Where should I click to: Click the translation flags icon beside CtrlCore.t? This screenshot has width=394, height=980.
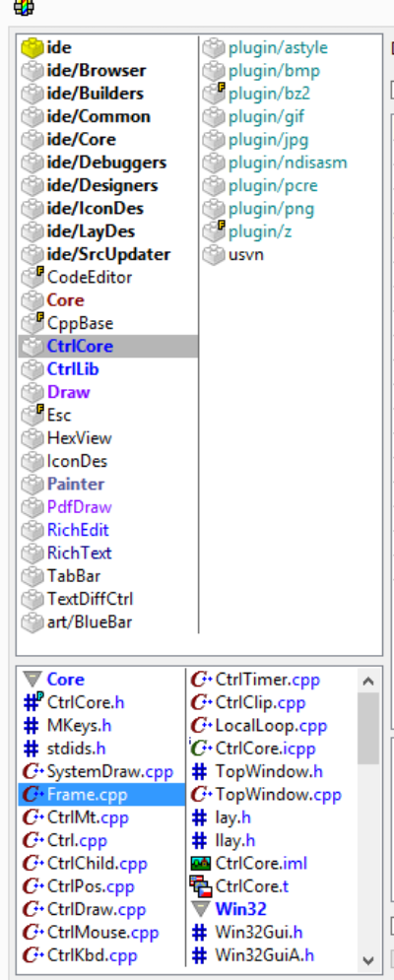click(201, 886)
